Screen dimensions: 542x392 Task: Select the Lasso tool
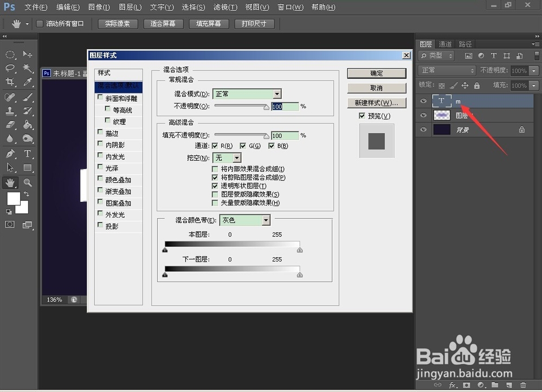pos(10,68)
